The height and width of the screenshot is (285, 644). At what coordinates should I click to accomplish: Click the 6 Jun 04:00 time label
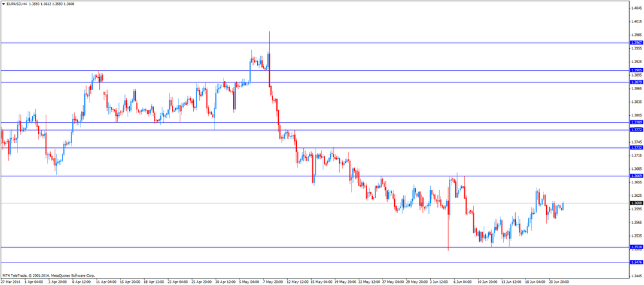tap(463, 282)
